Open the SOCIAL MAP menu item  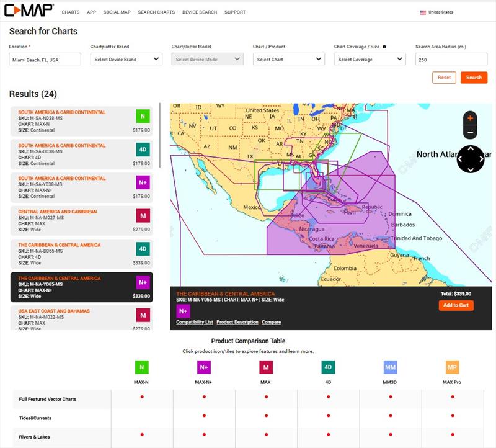(117, 12)
